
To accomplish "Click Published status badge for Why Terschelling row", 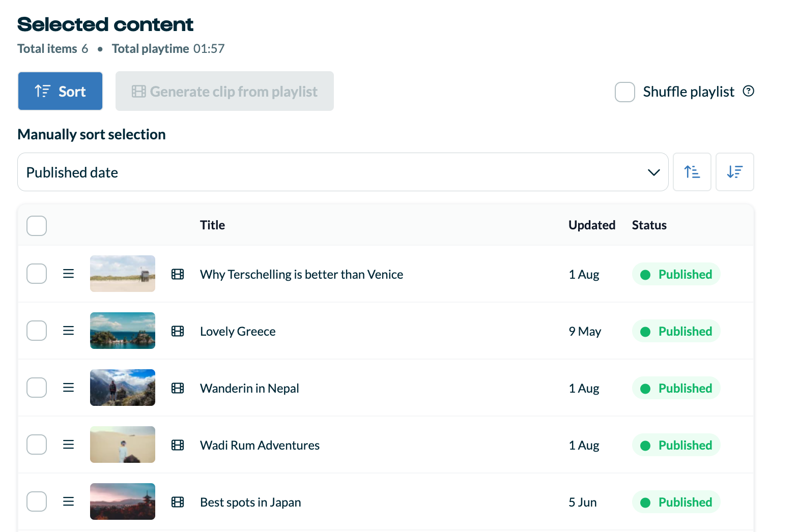I will tap(676, 274).
